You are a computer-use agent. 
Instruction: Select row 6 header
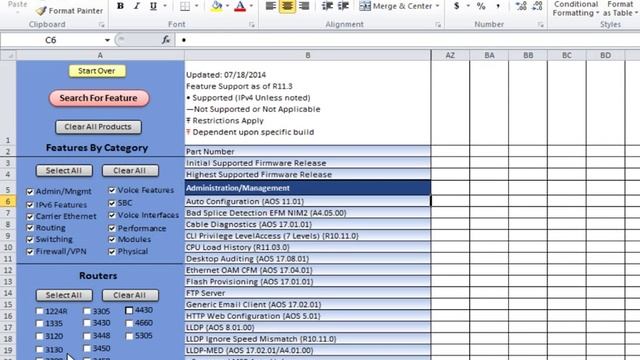click(x=8, y=201)
